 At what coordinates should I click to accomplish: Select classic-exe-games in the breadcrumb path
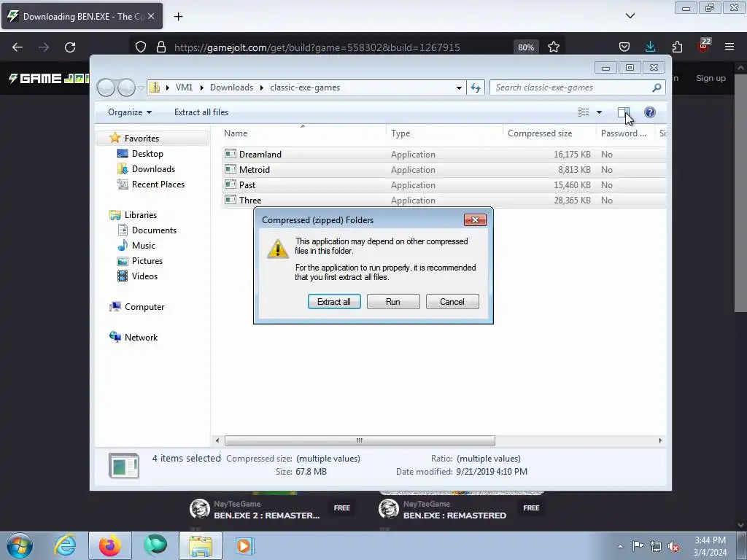[x=305, y=87]
